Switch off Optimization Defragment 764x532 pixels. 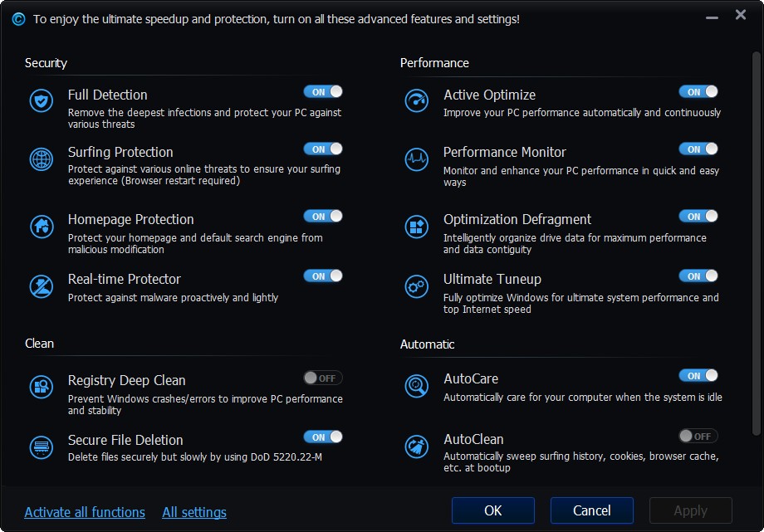click(x=698, y=217)
